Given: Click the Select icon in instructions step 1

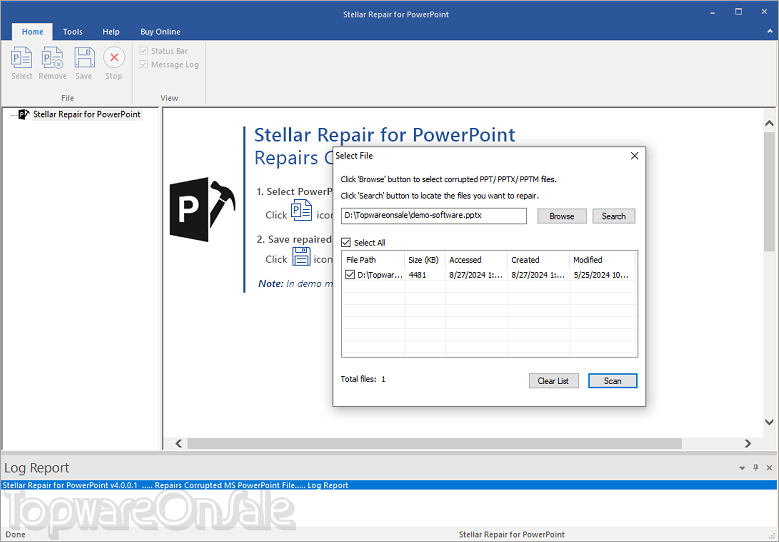Looking at the screenshot, I should tap(302, 210).
